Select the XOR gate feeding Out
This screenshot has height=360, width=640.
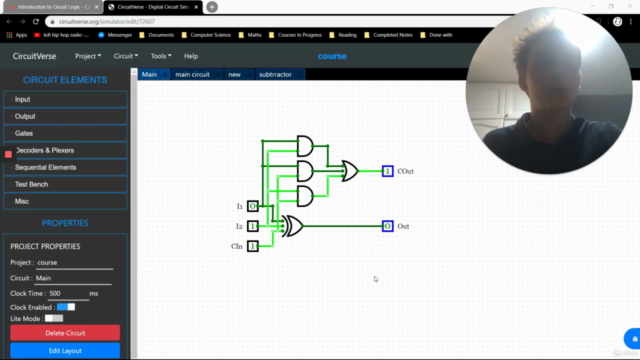click(294, 226)
